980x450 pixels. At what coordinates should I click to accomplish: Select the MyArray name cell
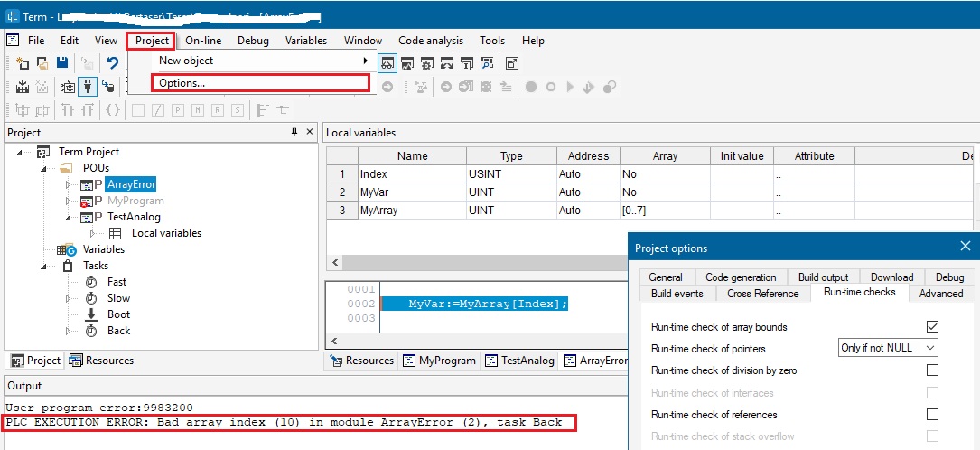(x=412, y=211)
